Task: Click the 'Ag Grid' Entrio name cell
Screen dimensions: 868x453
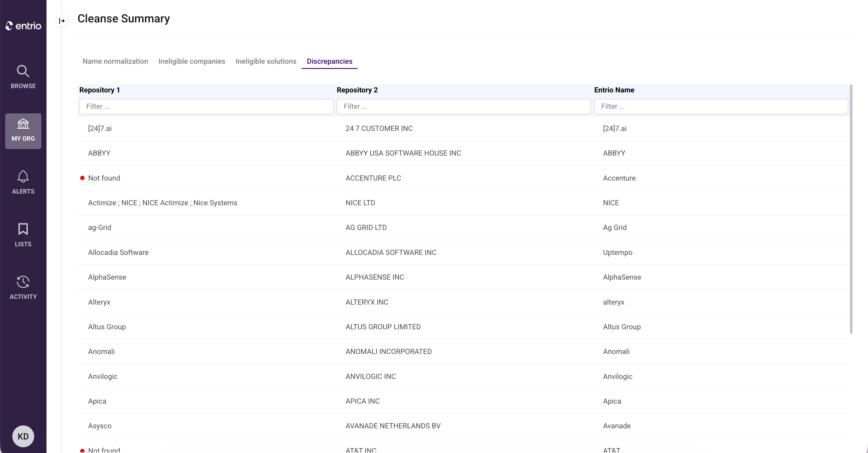Action: (x=615, y=228)
